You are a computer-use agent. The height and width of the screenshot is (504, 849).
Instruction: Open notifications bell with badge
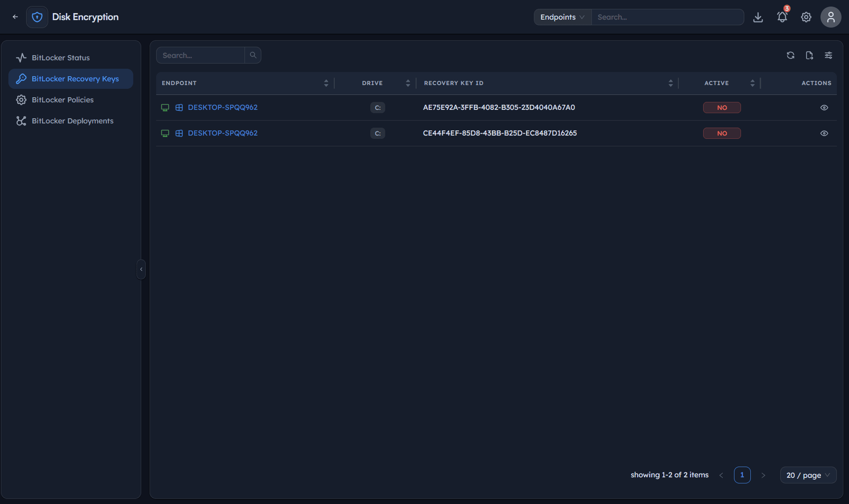(783, 16)
